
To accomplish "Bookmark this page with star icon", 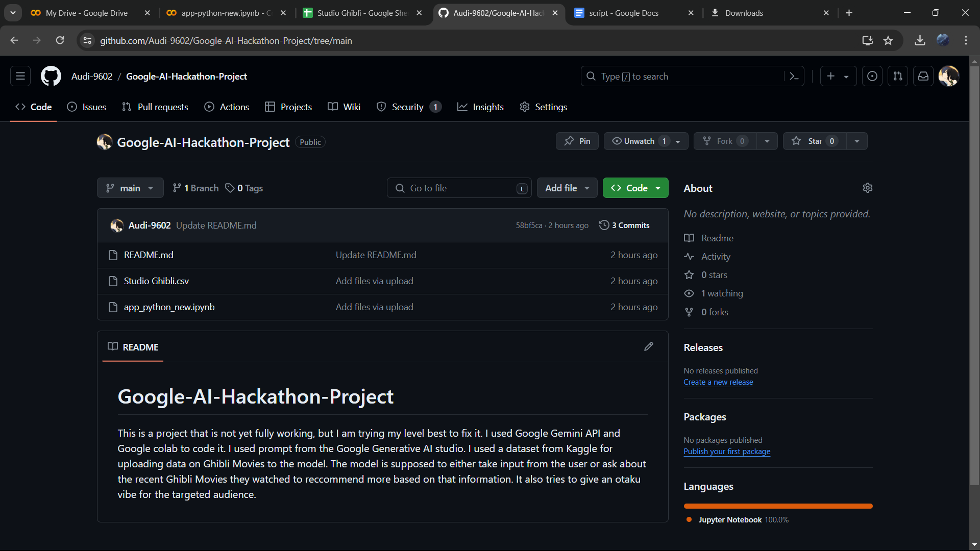I will [x=888, y=41].
